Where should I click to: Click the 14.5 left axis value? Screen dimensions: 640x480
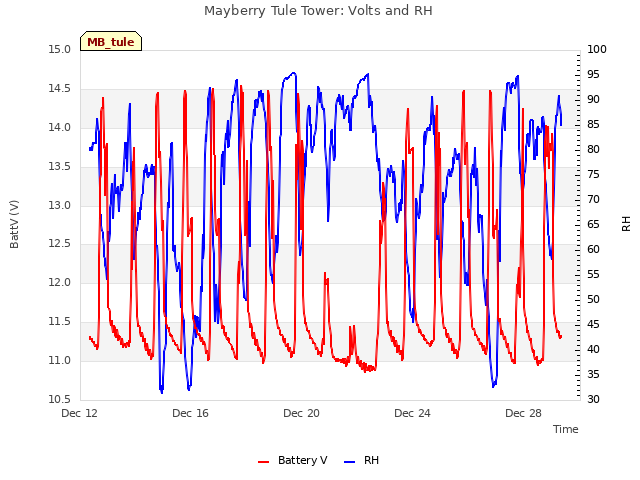[x=59, y=88]
